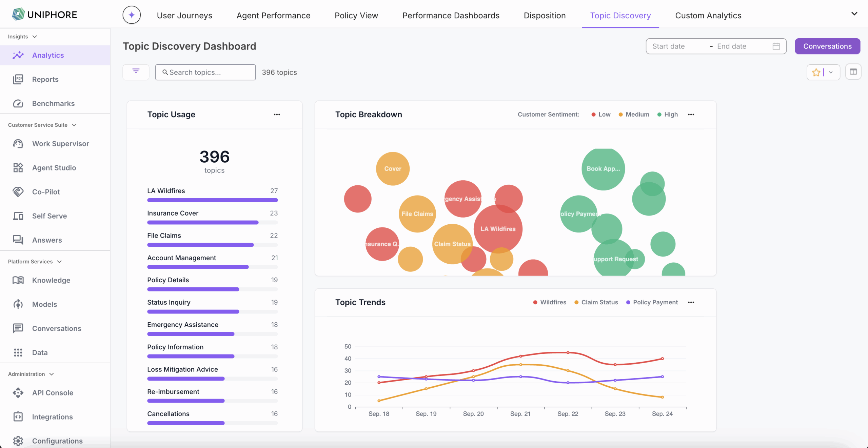This screenshot has height=448, width=868.
Task: Toggle the column layout view icon
Action: 853,72
